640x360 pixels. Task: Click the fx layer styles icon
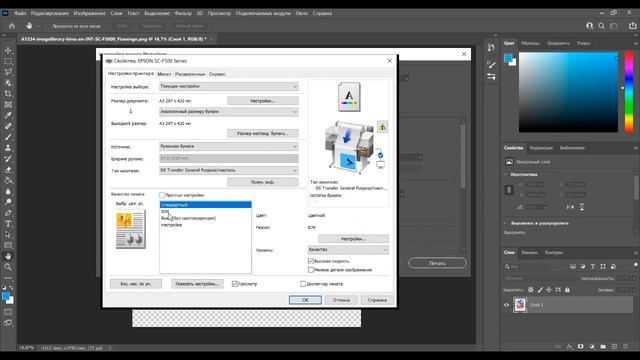[x=570, y=347]
